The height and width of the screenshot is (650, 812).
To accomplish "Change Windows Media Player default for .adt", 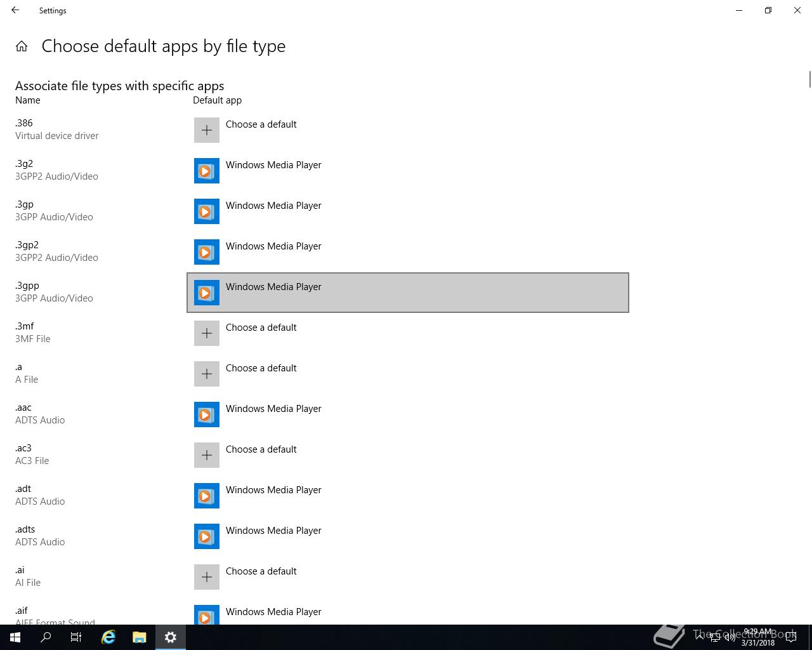I will tap(273, 490).
